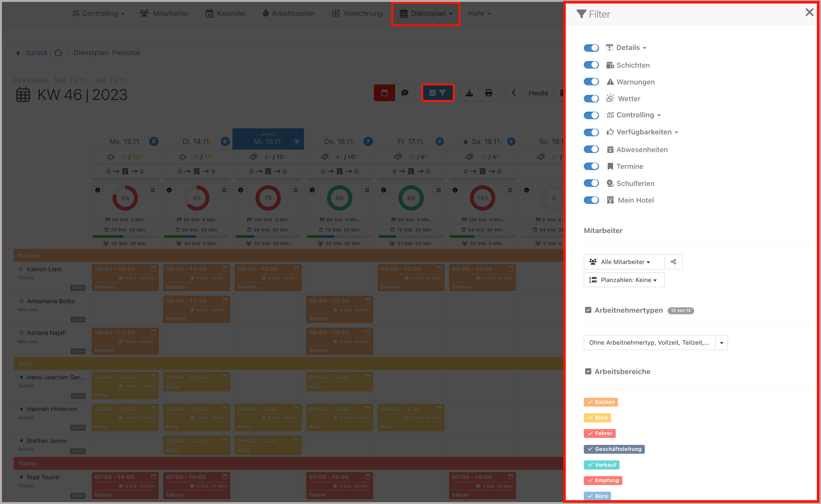821x504 pixels.
Task: Click the info icon in Monday's column
Action: tap(97, 190)
